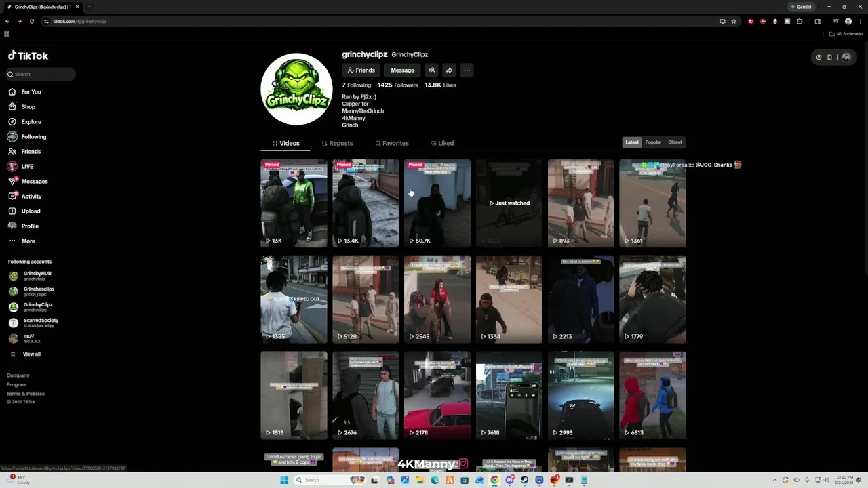
Task: Click the grinchyclipz profile avatar
Action: coord(296,89)
